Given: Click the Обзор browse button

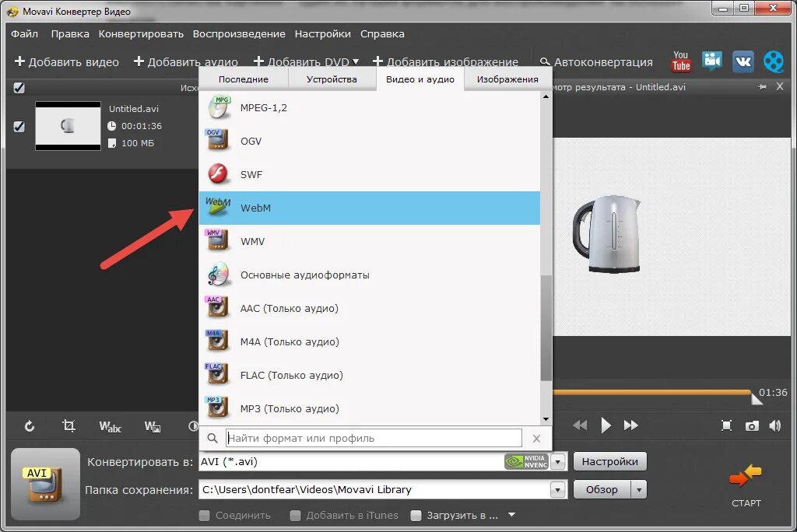Looking at the screenshot, I should click(602, 490).
